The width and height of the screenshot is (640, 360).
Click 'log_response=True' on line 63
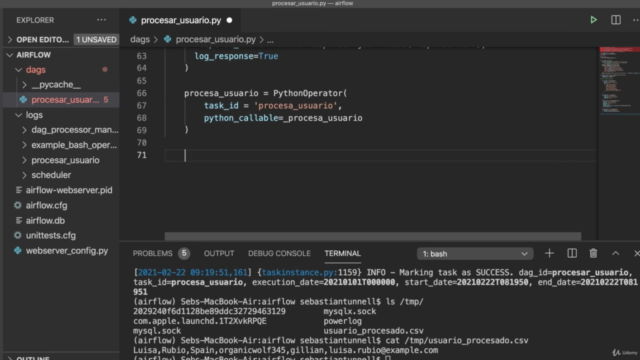point(236,56)
